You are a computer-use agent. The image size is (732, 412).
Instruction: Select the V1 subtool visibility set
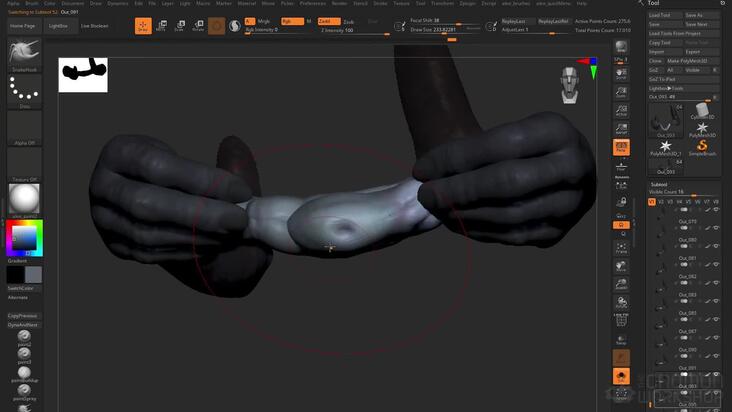click(652, 202)
